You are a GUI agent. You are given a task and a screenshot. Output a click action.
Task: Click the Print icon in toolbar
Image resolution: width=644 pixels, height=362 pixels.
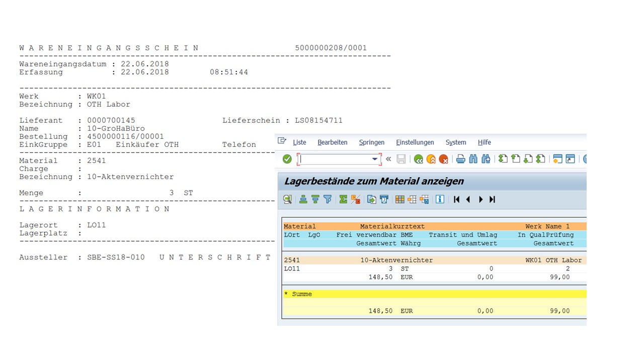click(460, 159)
